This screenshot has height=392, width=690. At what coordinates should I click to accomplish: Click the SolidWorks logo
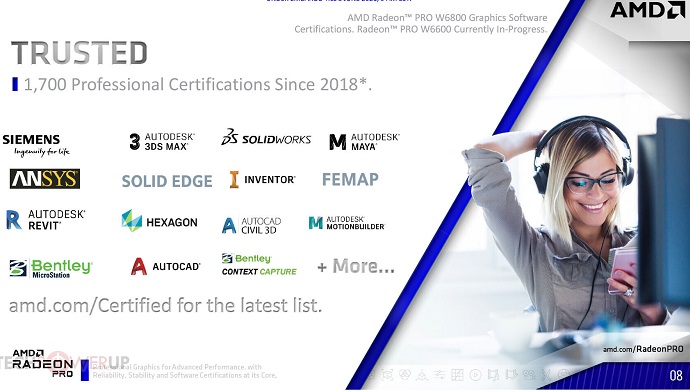266,137
